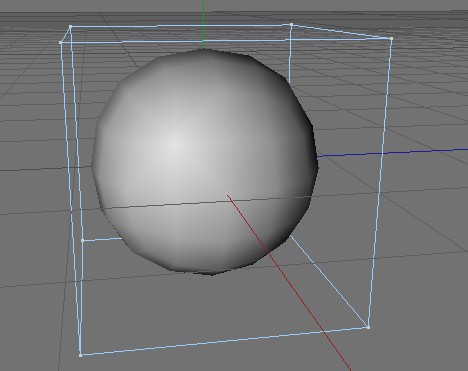Select the cage point at the far top-right corner
This screenshot has height=371, width=468.
[391, 39]
